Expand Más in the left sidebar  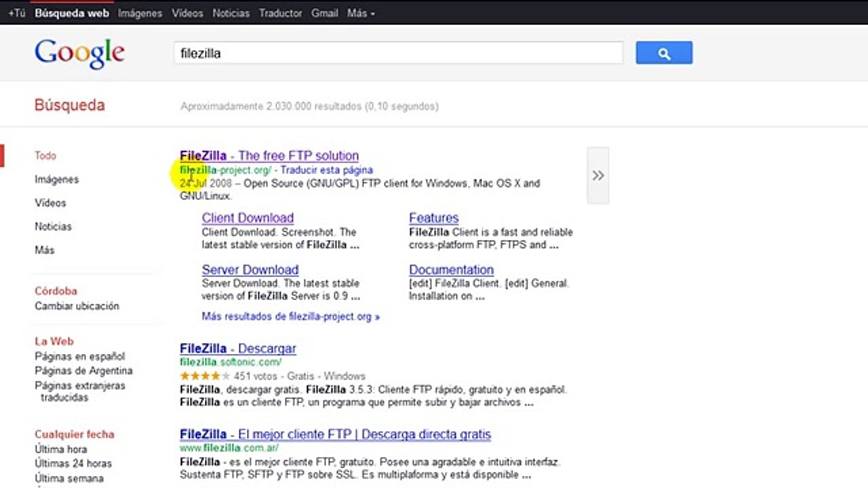[x=45, y=250]
